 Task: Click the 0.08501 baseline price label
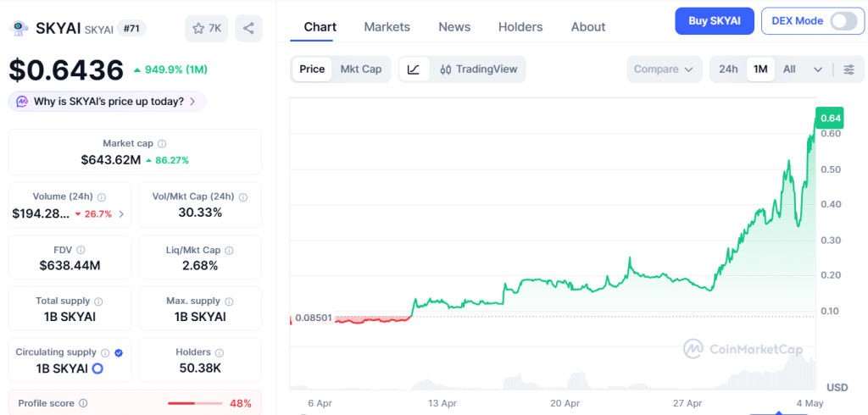pos(314,318)
